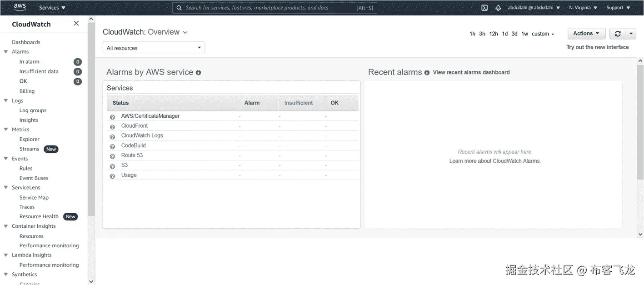Click the info icon next to Alarms by AWS service

198,73
